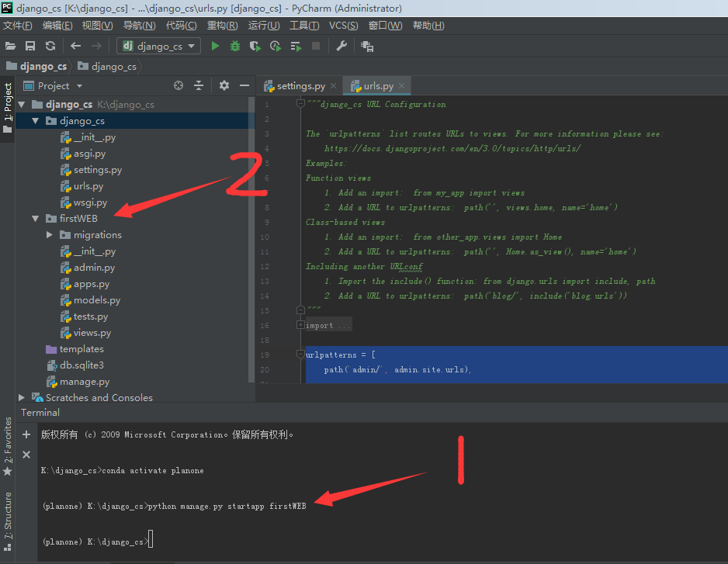Open the 导航(N) menu

pos(139,26)
